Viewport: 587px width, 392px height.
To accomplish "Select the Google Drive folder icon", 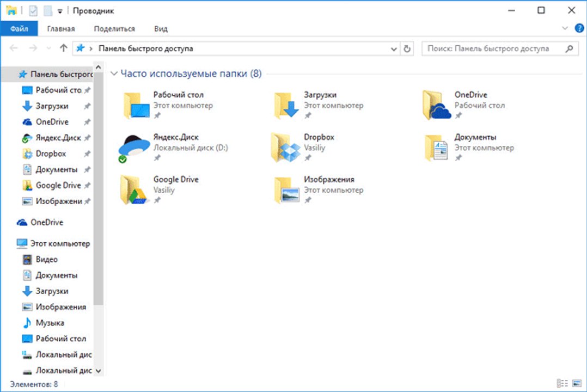I will [133, 190].
